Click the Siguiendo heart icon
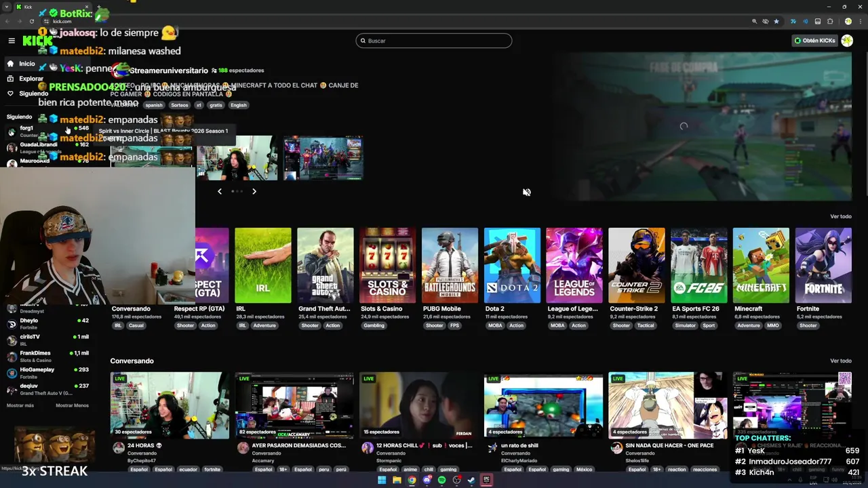 (x=10, y=94)
